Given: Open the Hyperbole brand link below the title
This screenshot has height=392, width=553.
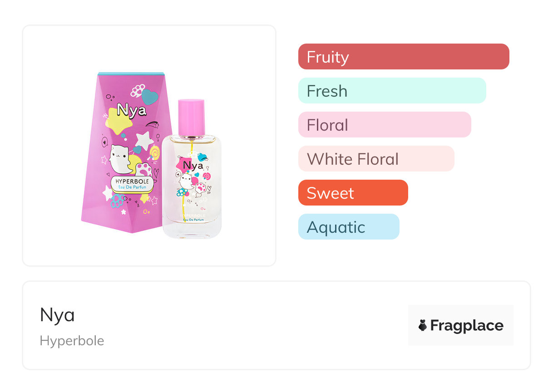Looking at the screenshot, I should (x=72, y=341).
